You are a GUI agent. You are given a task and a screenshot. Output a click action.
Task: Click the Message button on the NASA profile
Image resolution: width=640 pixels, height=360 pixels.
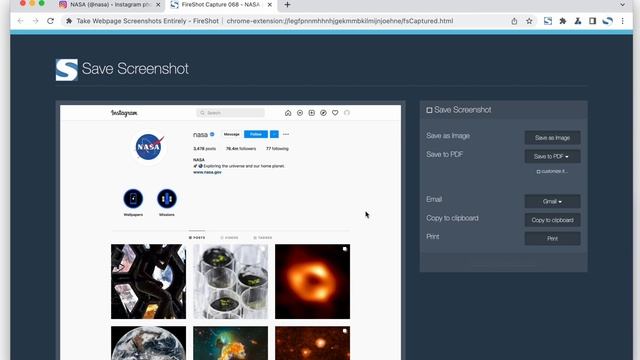click(231, 134)
